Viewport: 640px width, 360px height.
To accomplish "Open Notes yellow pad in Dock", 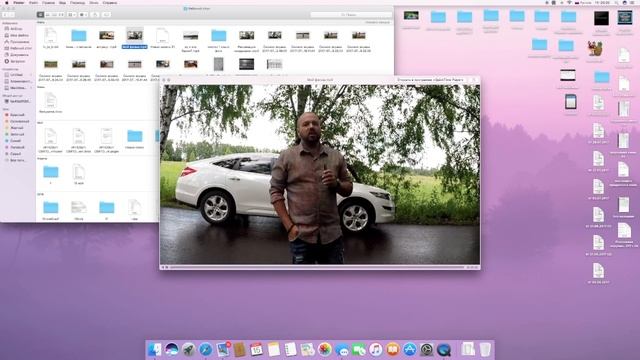I will click(x=274, y=349).
